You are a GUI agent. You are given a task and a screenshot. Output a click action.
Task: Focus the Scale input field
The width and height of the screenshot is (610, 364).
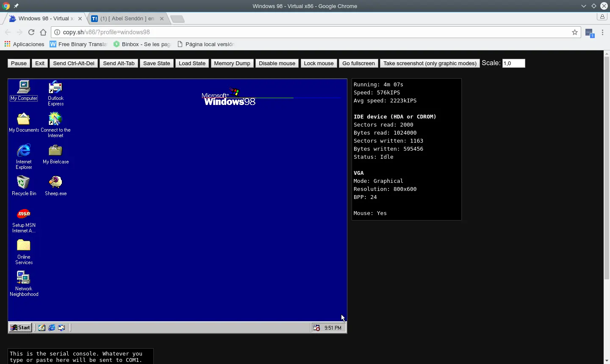(x=513, y=63)
